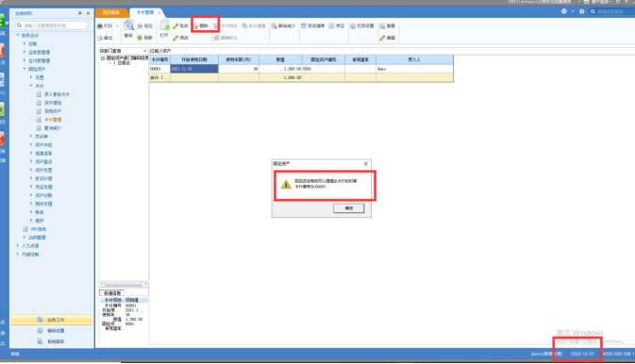The width and height of the screenshot is (635, 364).
Task: Click the globe icon in title bar
Action: point(564,11)
